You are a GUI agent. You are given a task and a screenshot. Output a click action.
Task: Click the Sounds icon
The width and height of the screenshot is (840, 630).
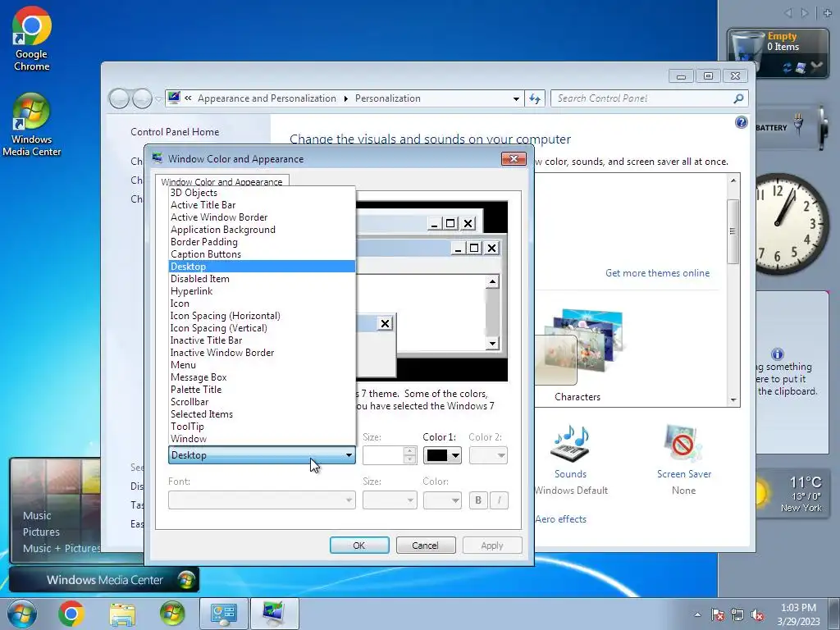[x=571, y=444]
